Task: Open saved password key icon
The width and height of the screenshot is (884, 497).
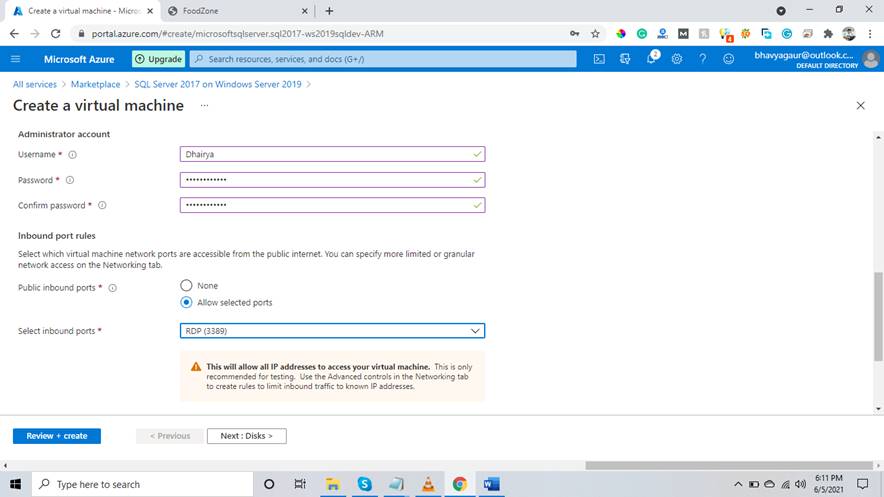Action: point(574,34)
